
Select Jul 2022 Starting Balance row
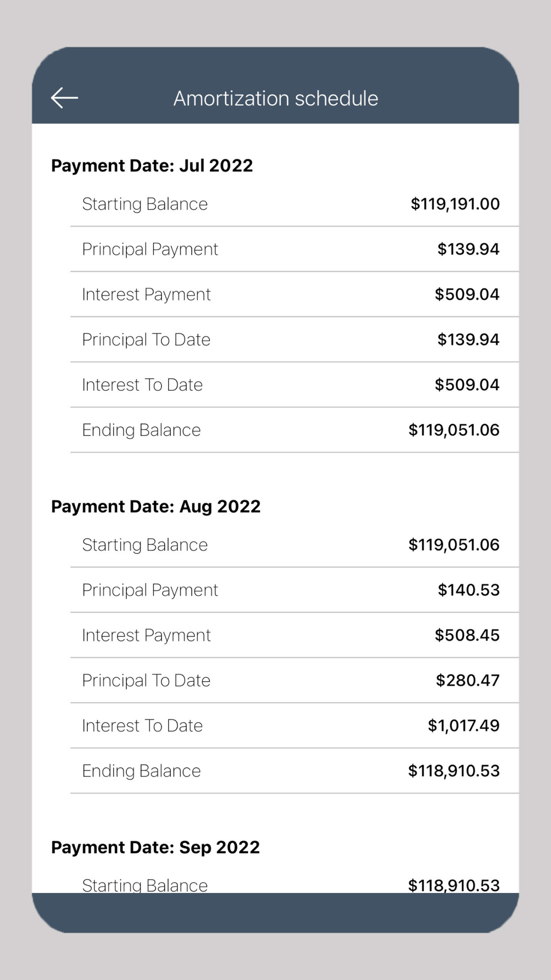294,204
